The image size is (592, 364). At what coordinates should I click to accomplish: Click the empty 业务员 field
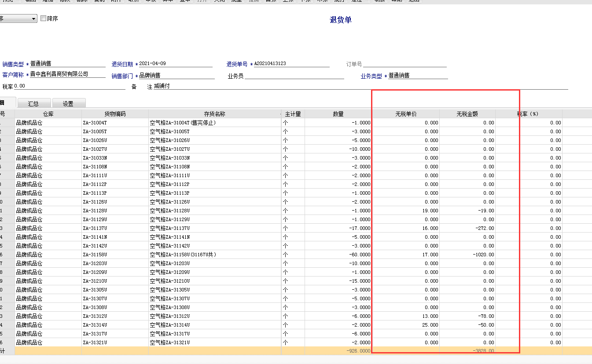point(294,76)
